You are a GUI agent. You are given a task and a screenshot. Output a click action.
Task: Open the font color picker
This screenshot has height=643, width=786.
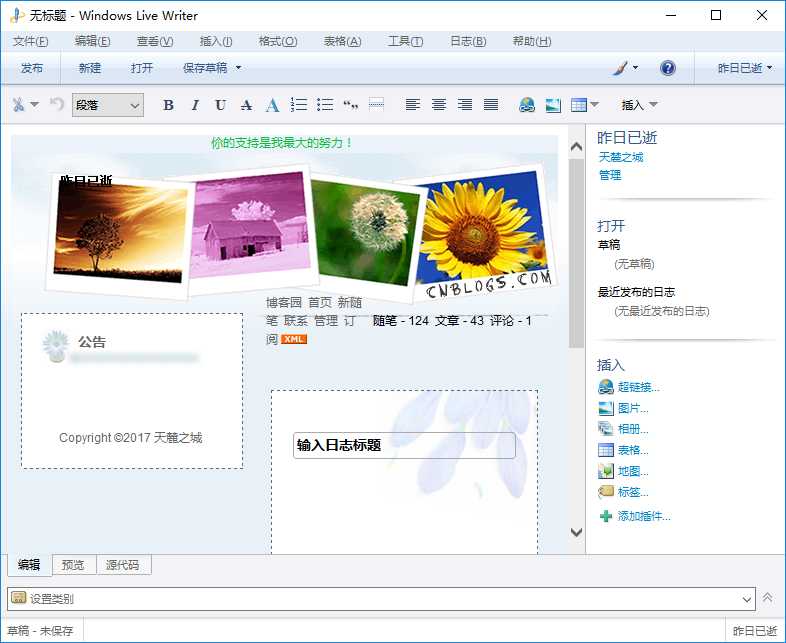point(272,105)
